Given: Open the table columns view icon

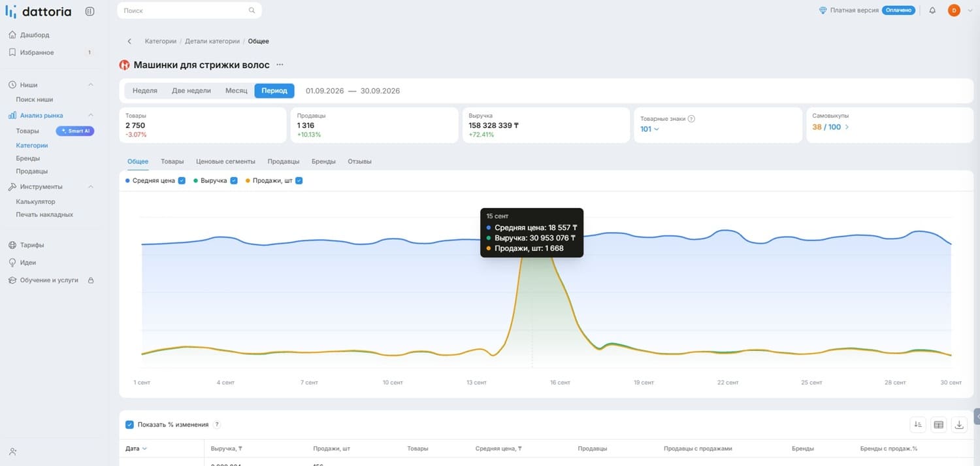Looking at the screenshot, I should pos(939,425).
